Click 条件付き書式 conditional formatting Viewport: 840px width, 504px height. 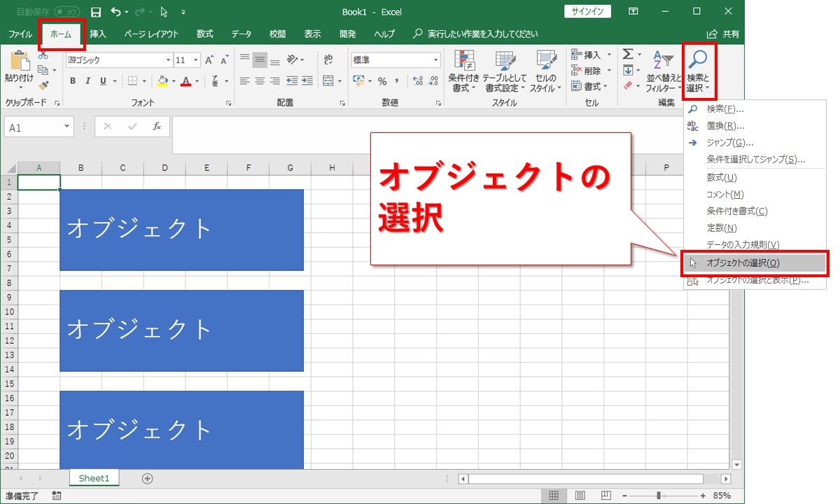pyautogui.click(x=464, y=71)
